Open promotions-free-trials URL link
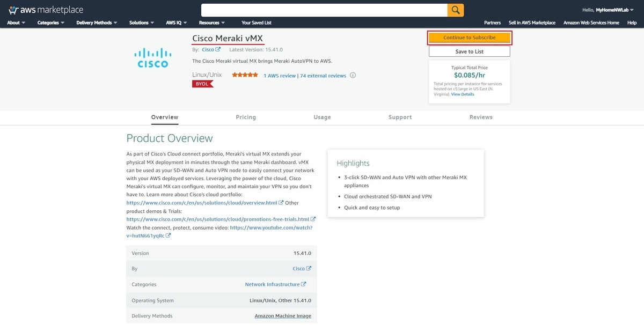Image resolution: width=644 pixels, height=325 pixels. (x=218, y=219)
